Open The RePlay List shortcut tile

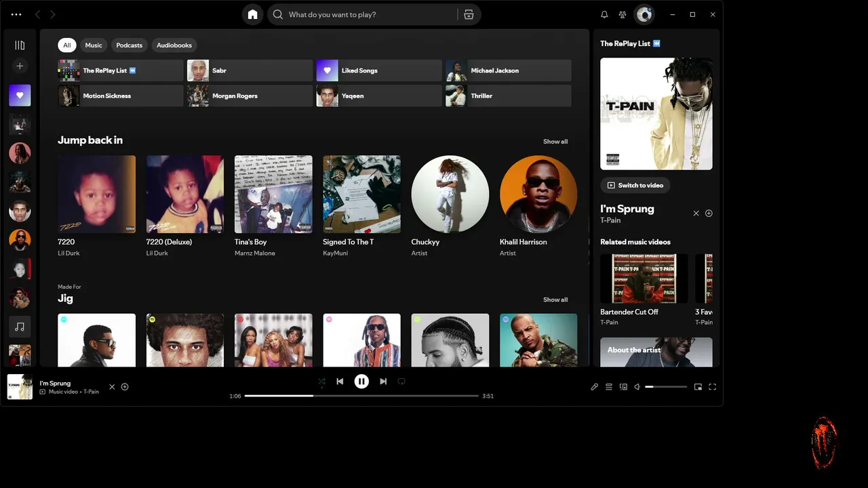[x=121, y=70]
